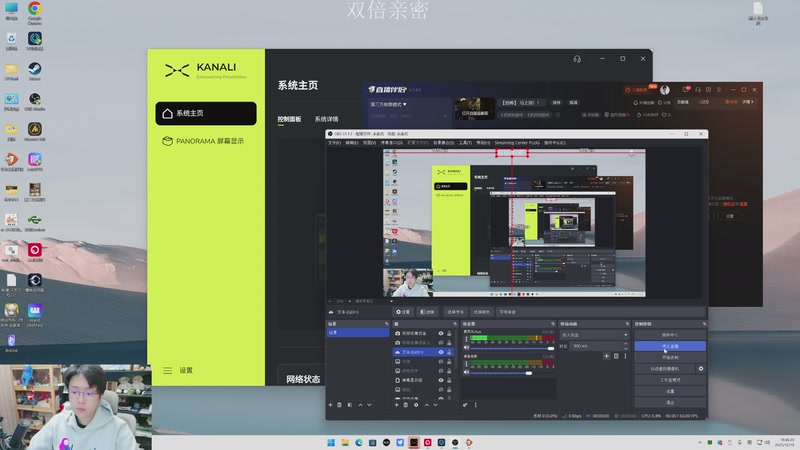
Task: Undock the OBS audio mixer panel with its pop-out icon
Action: (553, 324)
